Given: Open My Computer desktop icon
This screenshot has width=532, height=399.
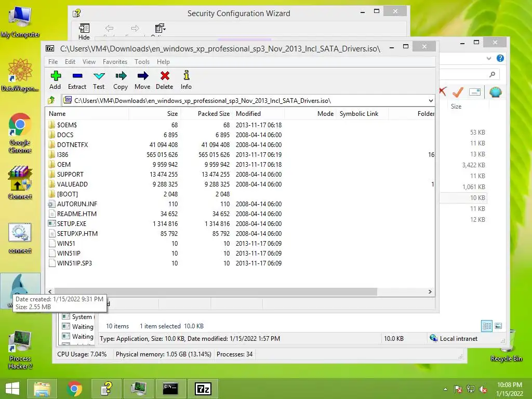Looking at the screenshot, I should click(20, 22).
